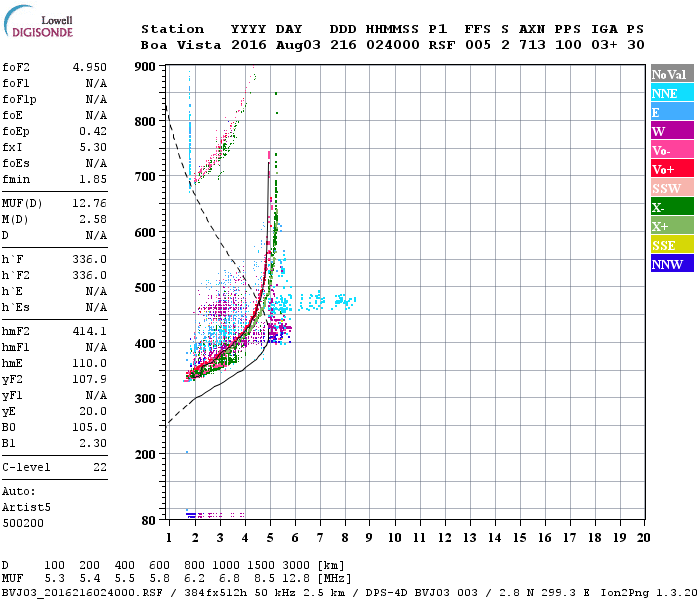The width and height of the screenshot is (700, 600).
Task: Click the MUF 5.3 MHz table value
Action: pos(54,579)
